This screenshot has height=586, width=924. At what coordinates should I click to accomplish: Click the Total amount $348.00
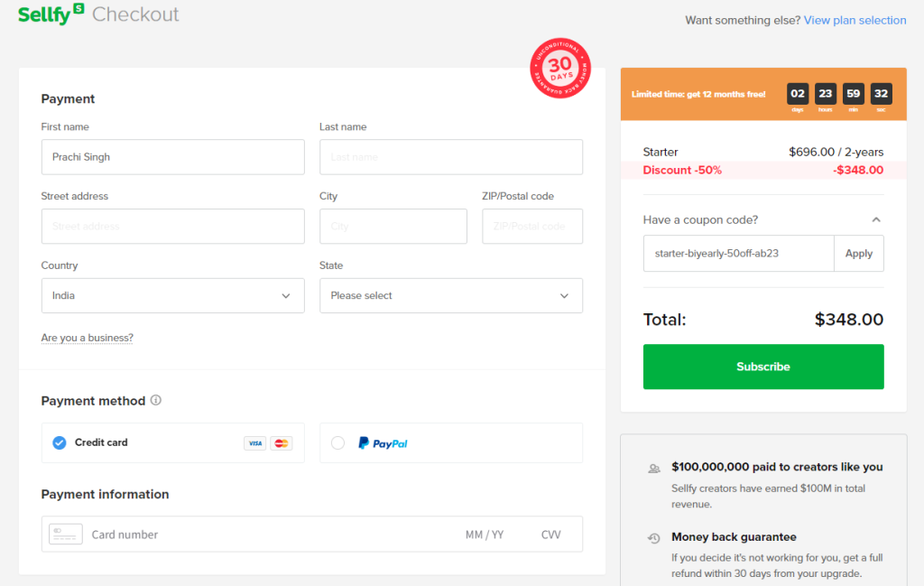tap(848, 320)
